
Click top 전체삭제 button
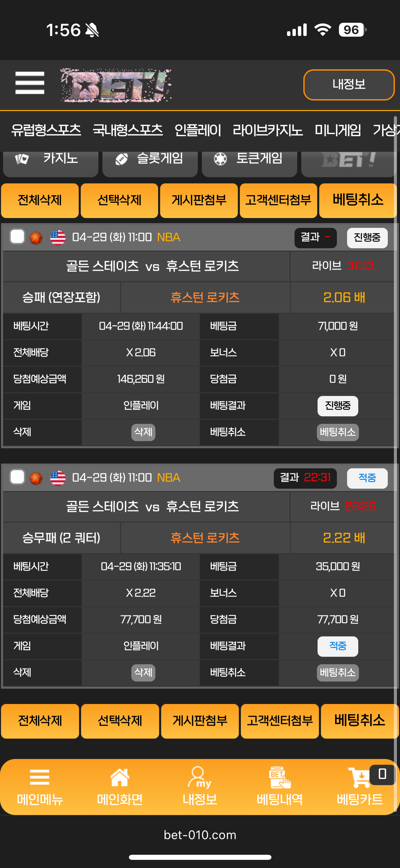(40, 200)
